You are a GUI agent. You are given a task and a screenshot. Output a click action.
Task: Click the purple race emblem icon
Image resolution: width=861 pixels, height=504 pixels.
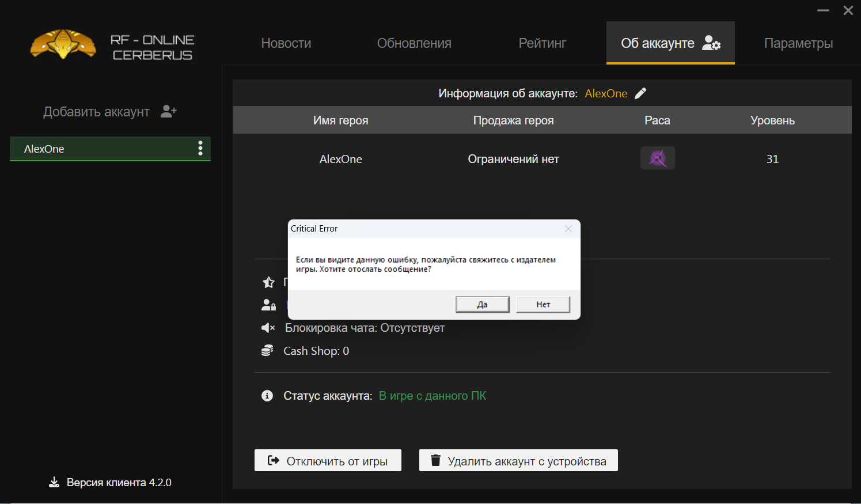point(658,158)
